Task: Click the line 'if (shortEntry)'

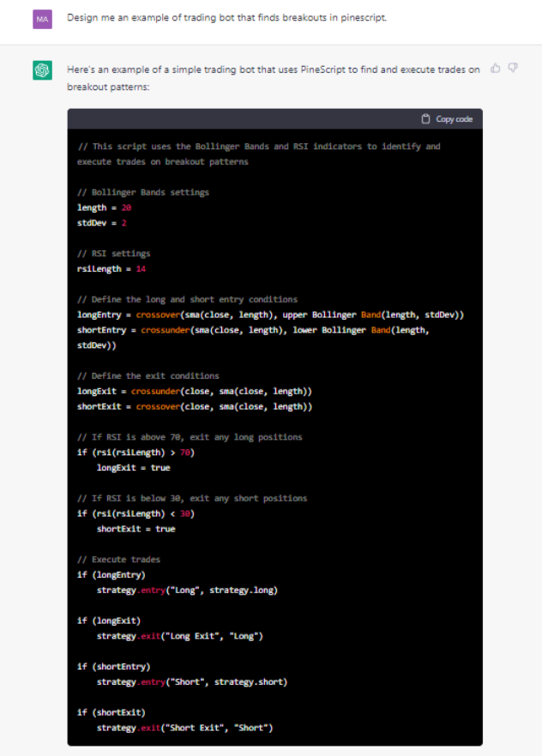Action: (x=114, y=667)
